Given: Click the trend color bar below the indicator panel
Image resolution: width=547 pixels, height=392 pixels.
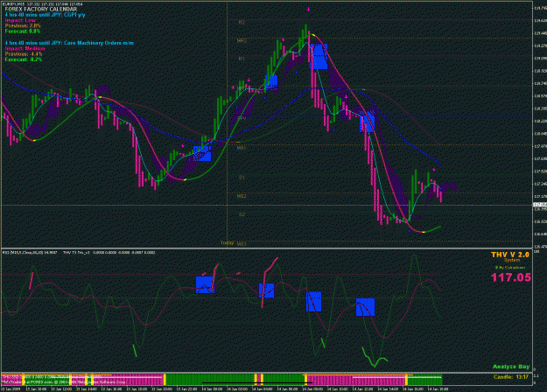Looking at the screenshot, I should pyautogui.click(x=222, y=379).
